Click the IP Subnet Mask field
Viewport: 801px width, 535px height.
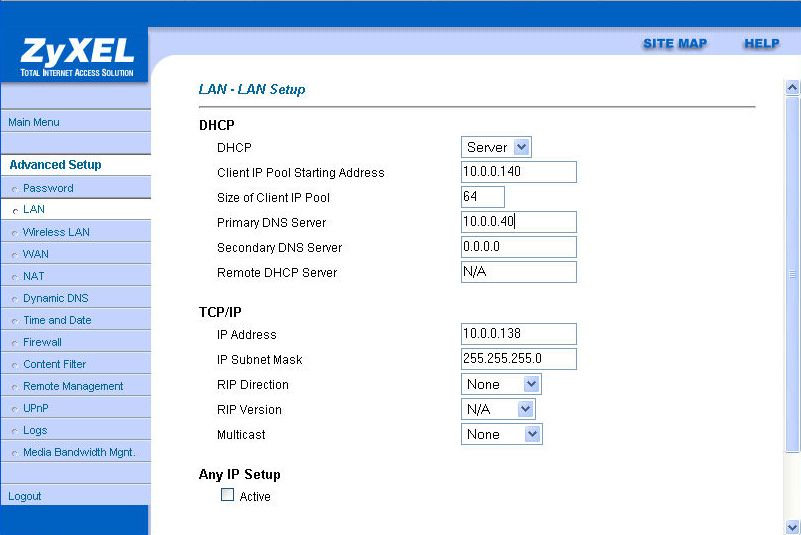tap(518, 359)
